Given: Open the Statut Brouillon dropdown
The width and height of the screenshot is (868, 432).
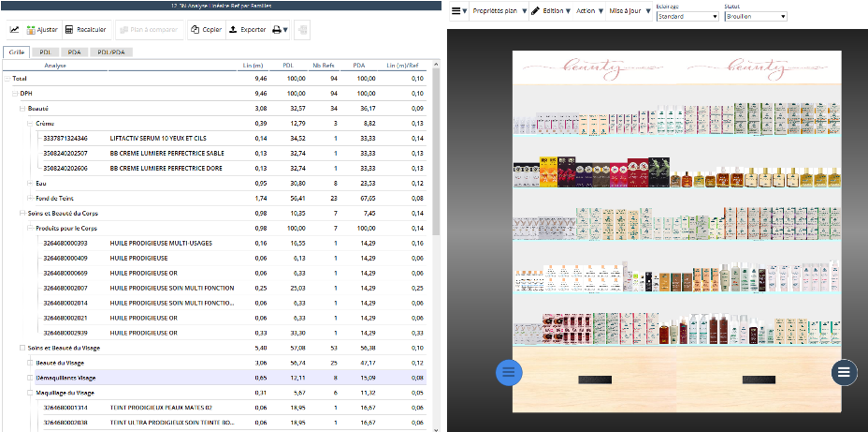Looking at the screenshot, I should coord(756,16).
